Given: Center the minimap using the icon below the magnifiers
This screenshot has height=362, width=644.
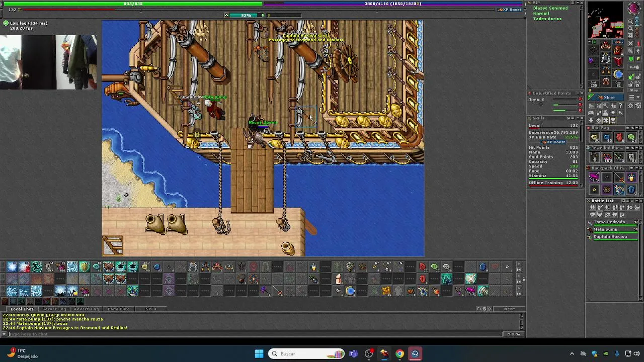Looking at the screenshot, I should pos(630,35).
